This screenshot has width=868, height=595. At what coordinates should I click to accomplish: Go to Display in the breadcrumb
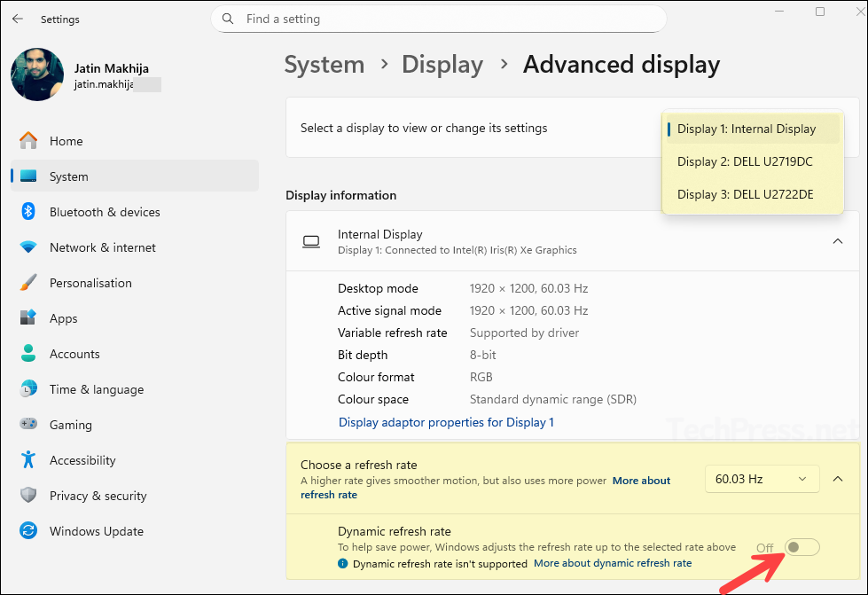(x=442, y=65)
